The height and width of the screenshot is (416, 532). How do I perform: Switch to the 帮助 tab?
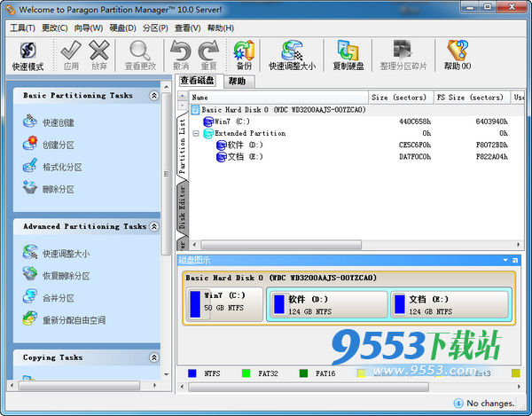[x=237, y=81]
